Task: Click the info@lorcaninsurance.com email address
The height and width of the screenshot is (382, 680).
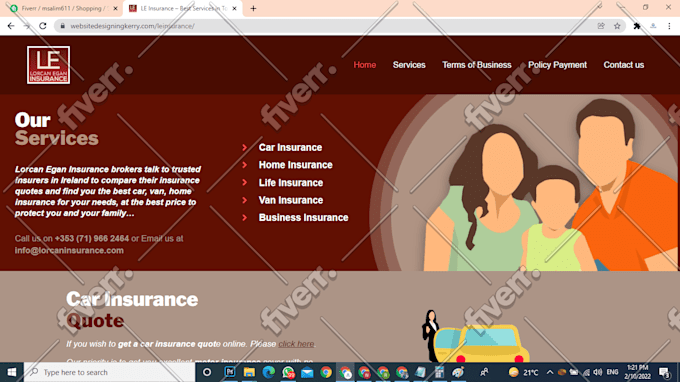Action: click(x=69, y=250)
